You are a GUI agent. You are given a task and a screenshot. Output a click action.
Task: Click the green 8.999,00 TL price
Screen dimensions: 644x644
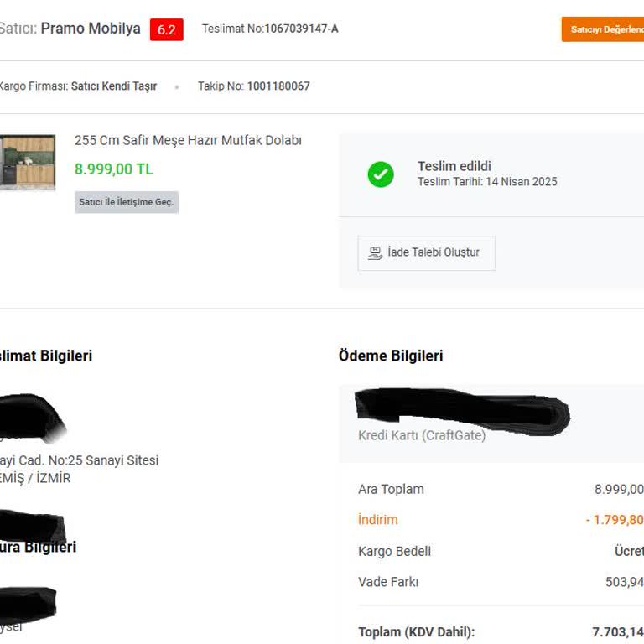coord(114,169)
